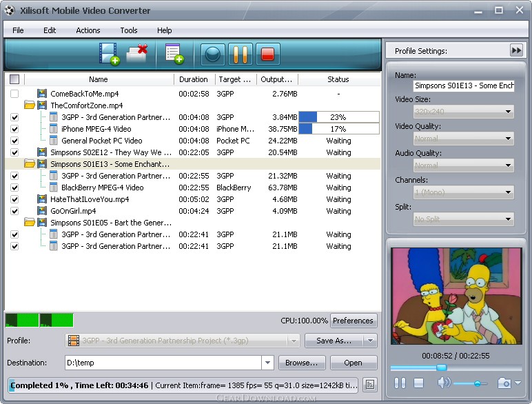Open the Profile combo box
The width and height of the screenshot is (532, 404).
(182, 341)
